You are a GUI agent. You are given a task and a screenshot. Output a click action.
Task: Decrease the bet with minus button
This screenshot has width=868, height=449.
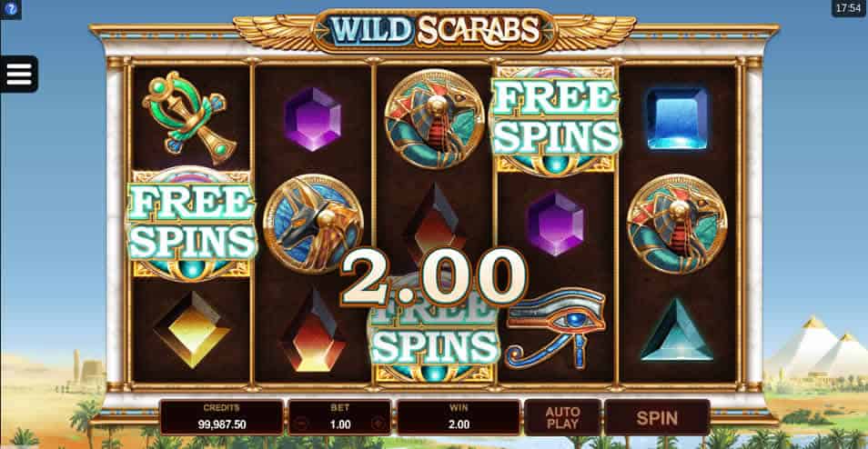point(302,424)
